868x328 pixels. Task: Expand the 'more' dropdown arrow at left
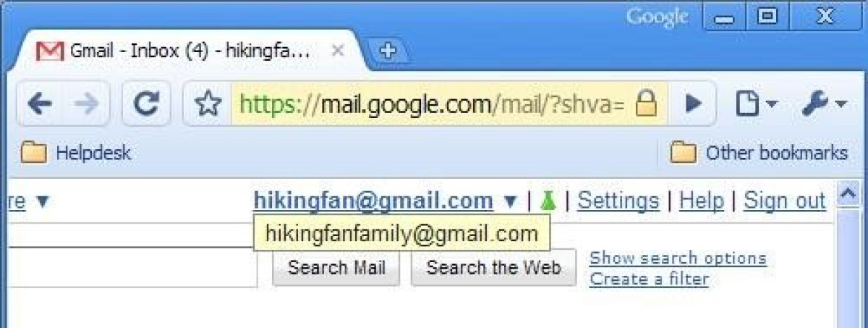[x=42, y=201]
